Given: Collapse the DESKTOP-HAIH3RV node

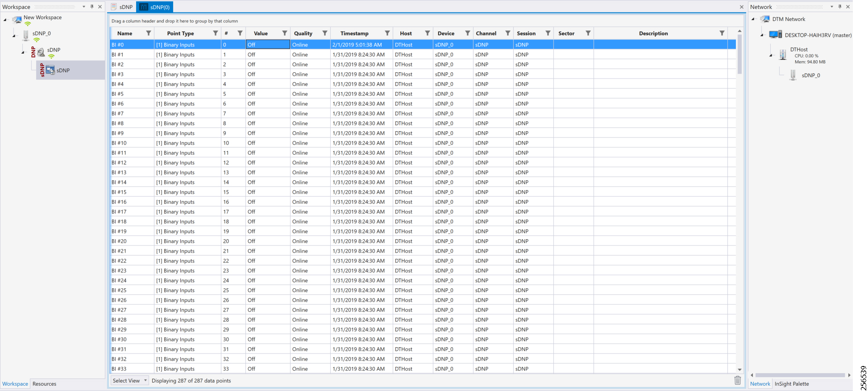Looking at the screenshot, I should click(x=762, y=35).
